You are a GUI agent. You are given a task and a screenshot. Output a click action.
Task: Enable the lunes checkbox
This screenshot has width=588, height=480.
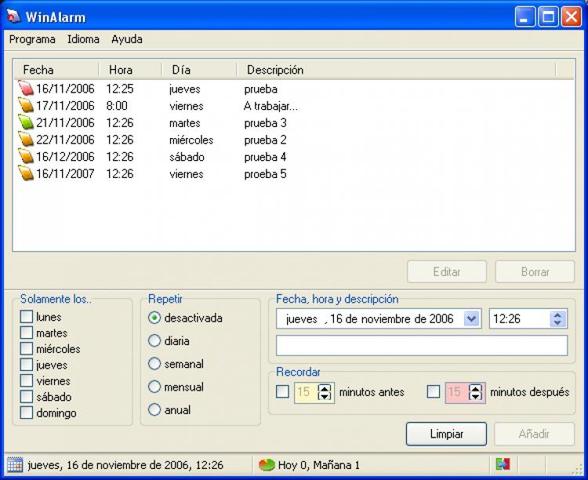tap(26, 316)
